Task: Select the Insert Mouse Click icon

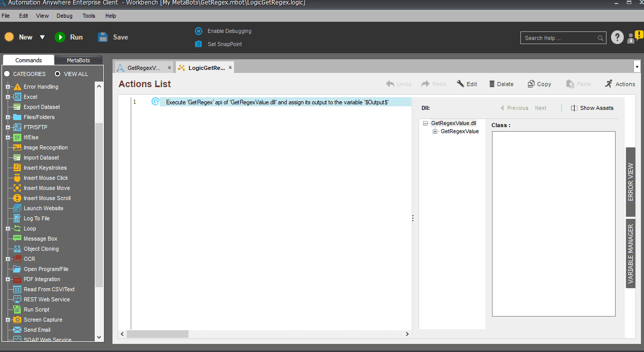Action: click(17, 178)
